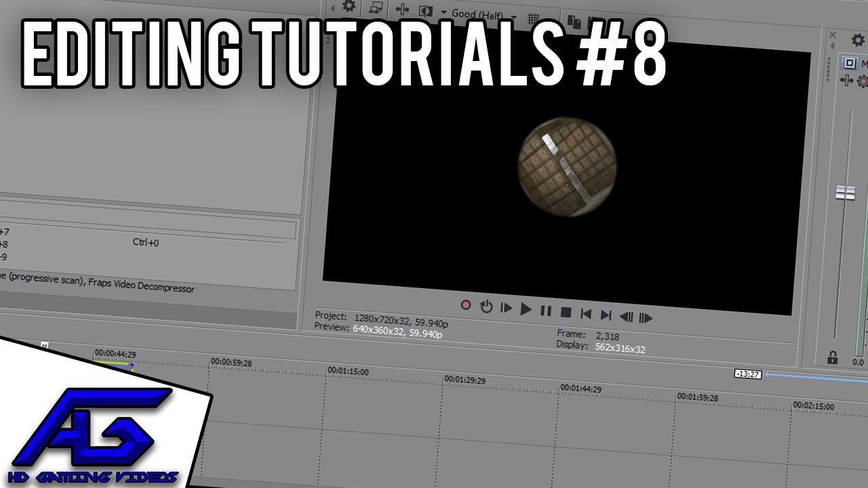Click the red Record button

tap(466, 305)
